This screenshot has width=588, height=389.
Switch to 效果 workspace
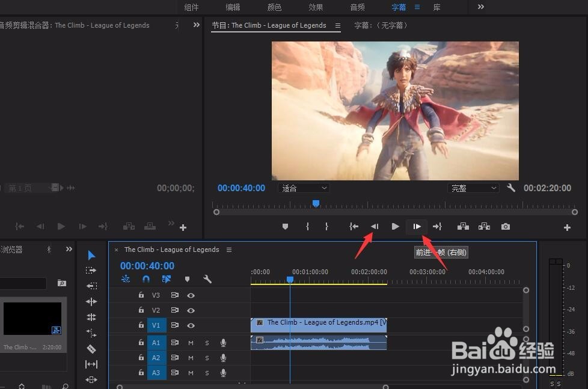316,7
